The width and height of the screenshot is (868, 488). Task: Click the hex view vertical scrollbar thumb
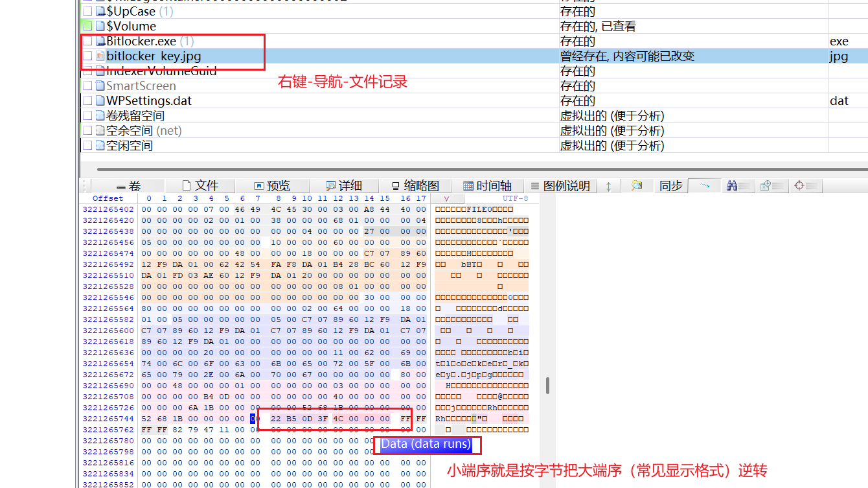point(547,386)
